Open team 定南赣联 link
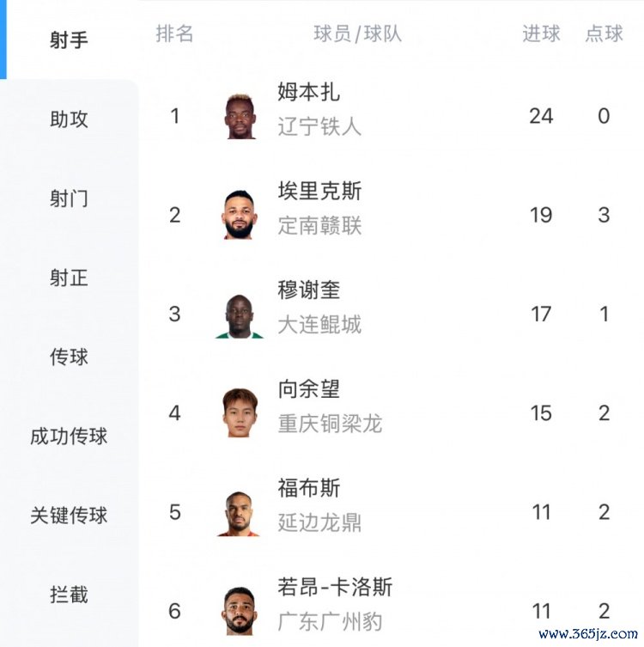The height and width of the screenshot is (647, 644). [319, 226]
